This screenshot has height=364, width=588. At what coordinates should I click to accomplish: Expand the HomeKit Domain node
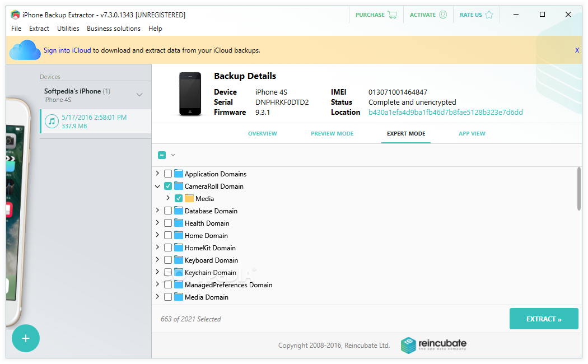tap(157, 248)
